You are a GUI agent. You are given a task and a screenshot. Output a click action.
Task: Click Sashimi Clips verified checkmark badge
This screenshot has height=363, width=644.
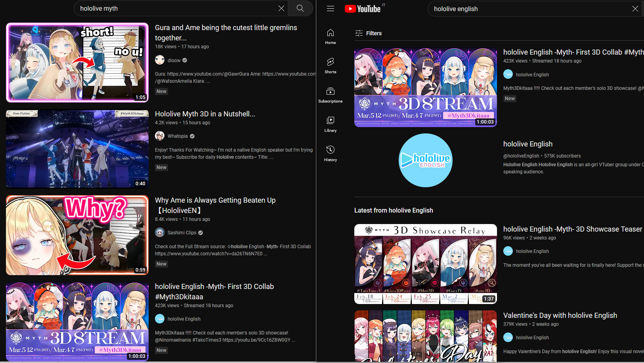[201, 233]
